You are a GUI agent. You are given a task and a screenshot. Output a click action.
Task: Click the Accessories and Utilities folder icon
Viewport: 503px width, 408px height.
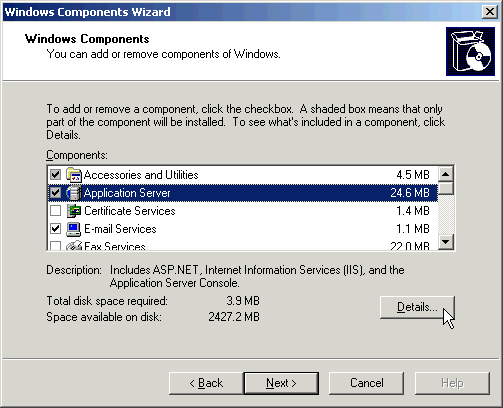click(x=74, y=175)
